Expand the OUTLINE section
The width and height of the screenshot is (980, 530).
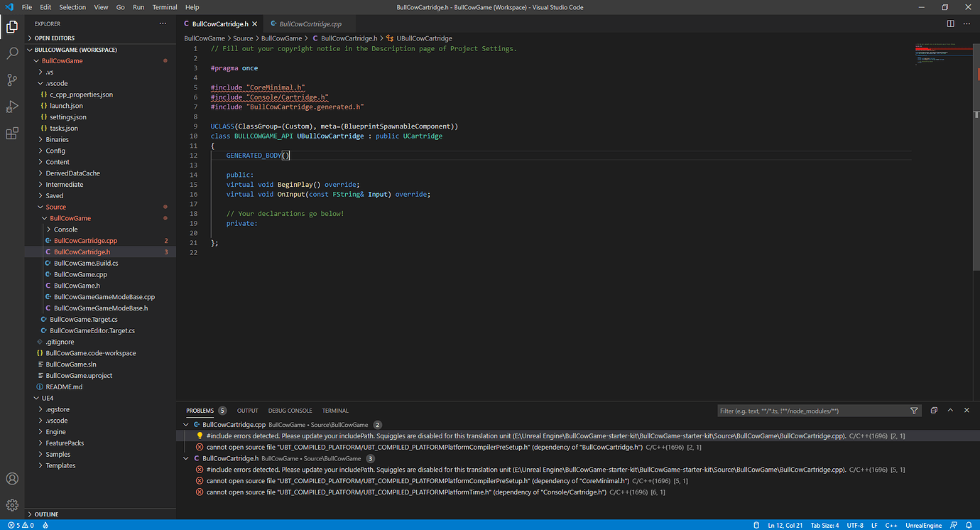[x=46, y=514]
